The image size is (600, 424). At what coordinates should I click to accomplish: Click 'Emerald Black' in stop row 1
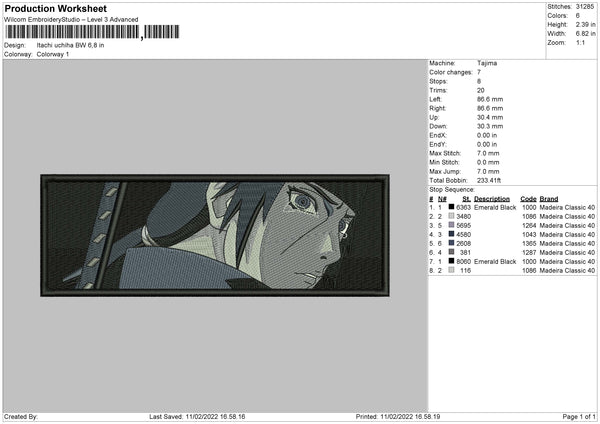(495, 207)
